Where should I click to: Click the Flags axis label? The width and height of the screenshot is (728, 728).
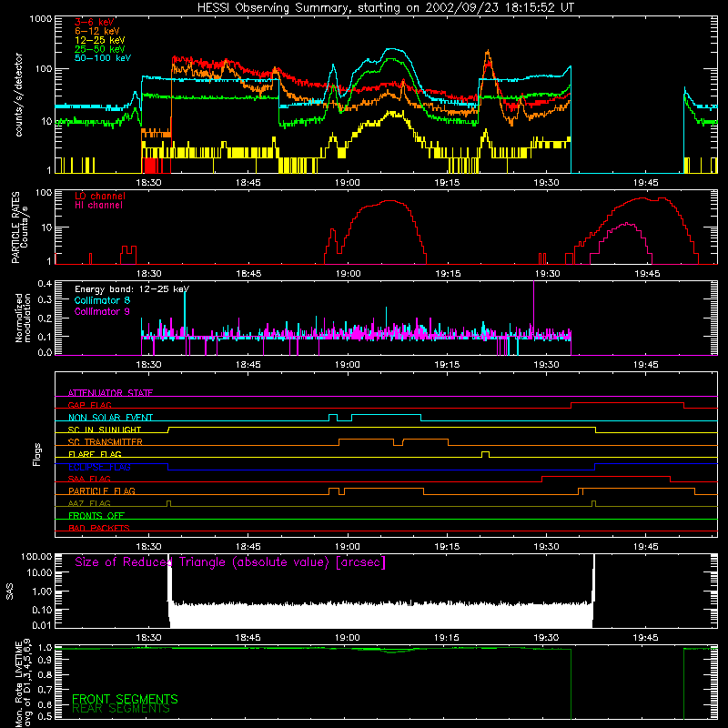(x=37, y=454)
